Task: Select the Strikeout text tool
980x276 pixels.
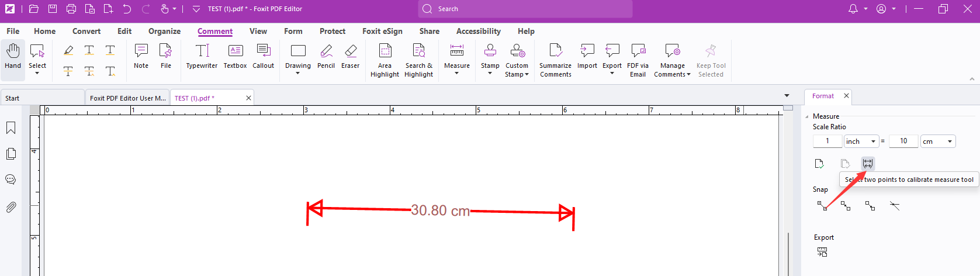Action: tap(68, 71)
